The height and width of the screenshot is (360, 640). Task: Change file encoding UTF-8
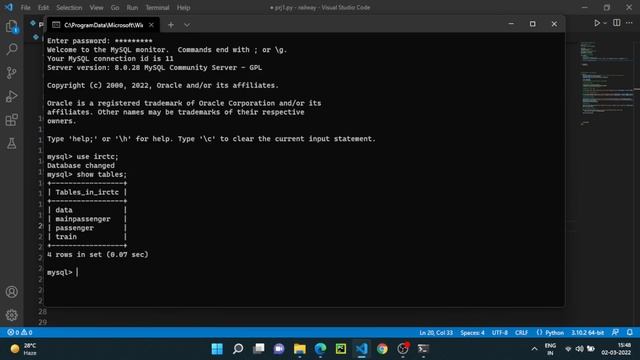pos(500,333)
